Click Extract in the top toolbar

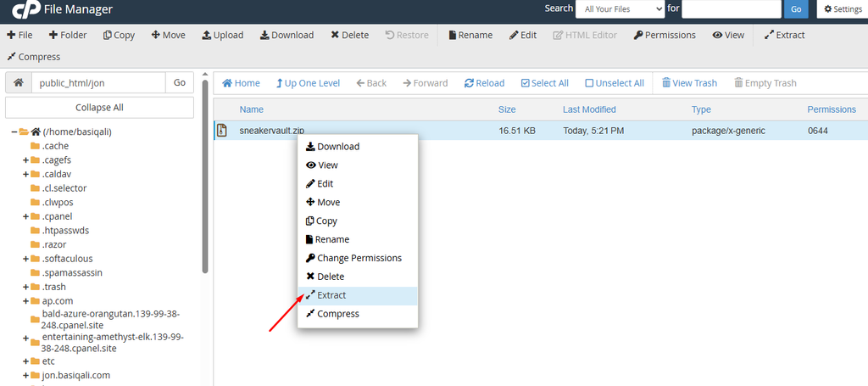point(784,35)
